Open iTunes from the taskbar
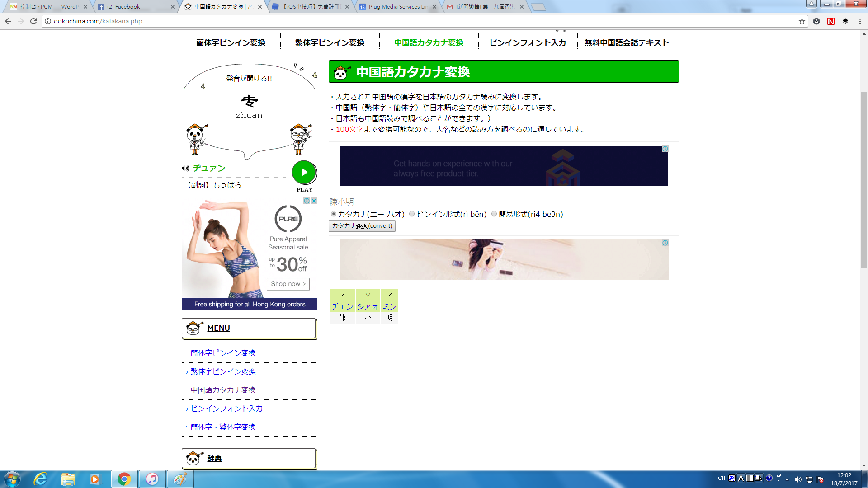This screenshot has height=488, width=868. pos(152,479)
